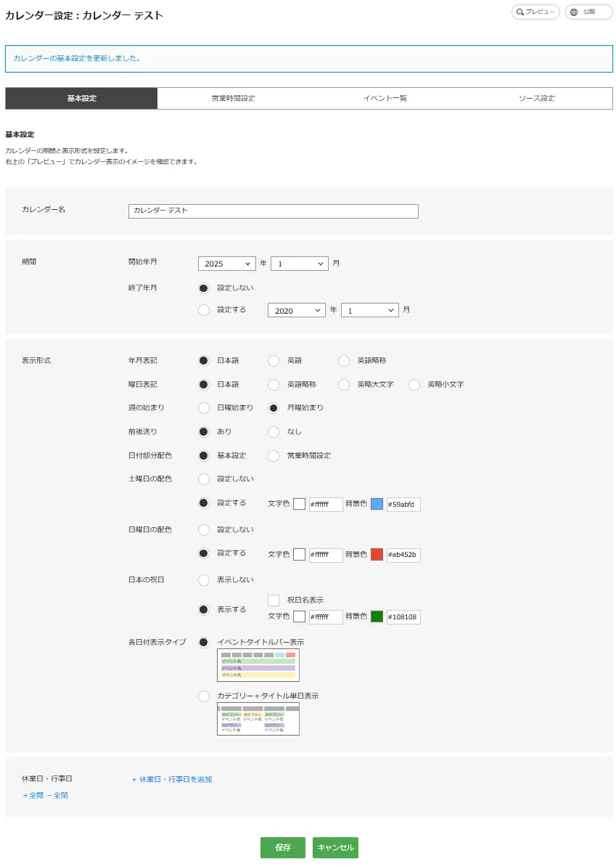Screen dimensions: 616x867
Task: Select the category plus title display thumbnail
Action: pos(258,719)
